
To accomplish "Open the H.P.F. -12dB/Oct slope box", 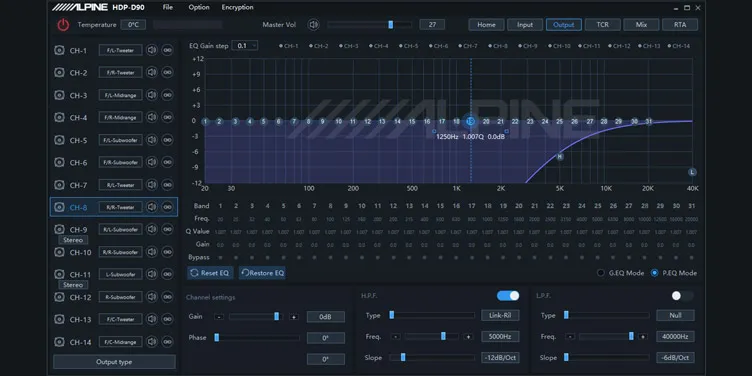I will point(500,358).
